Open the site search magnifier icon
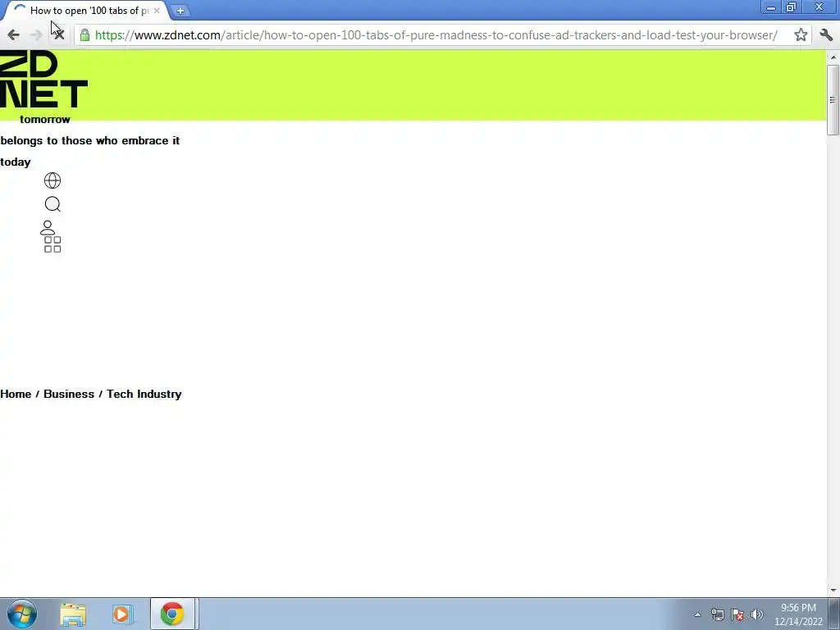840x630 pixels. [52, 204]
